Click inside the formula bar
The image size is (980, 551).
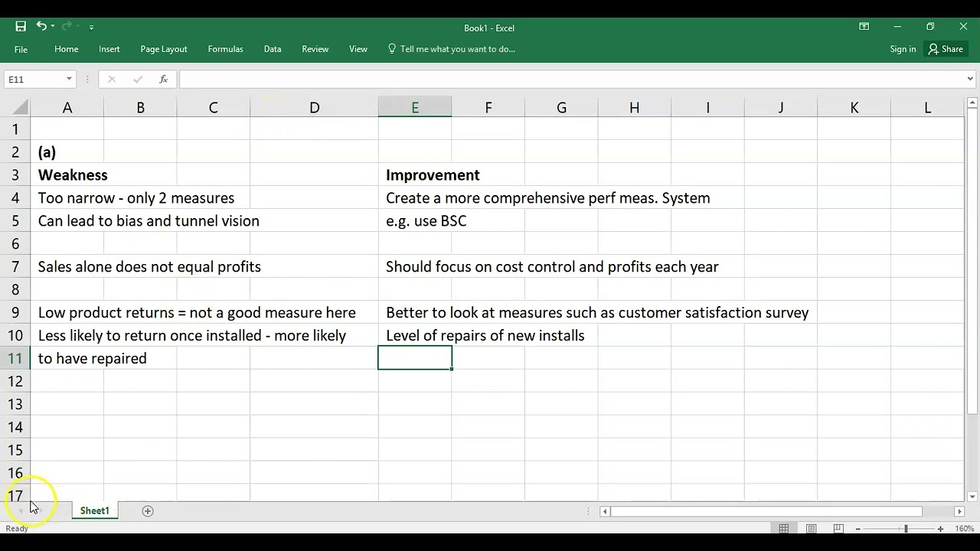pyautogui.click(x=570, y=79)
